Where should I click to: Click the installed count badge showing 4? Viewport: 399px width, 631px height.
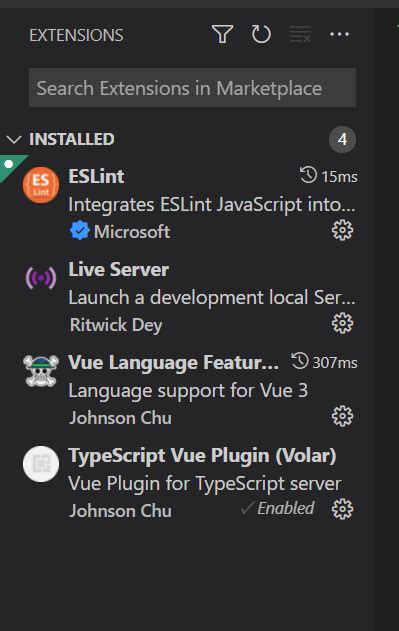pyautogui.click(x=342, y=140)
